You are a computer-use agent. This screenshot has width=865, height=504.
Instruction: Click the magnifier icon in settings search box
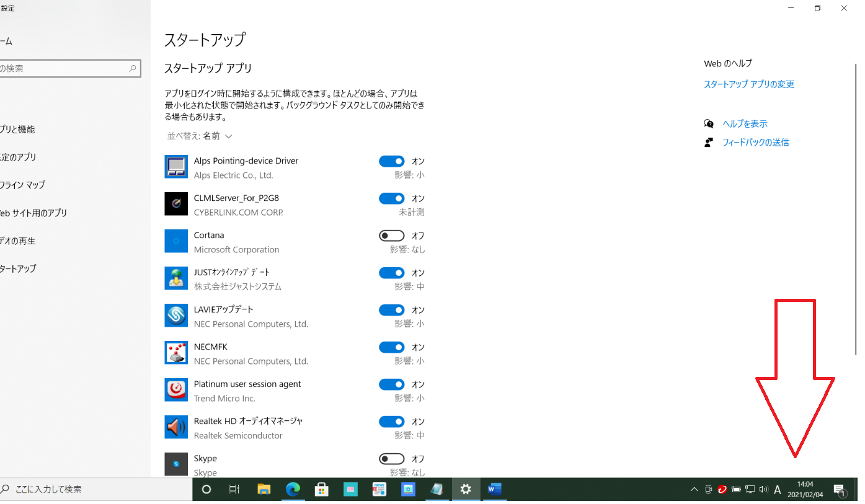pyautogui.click(x=132, y=69)
